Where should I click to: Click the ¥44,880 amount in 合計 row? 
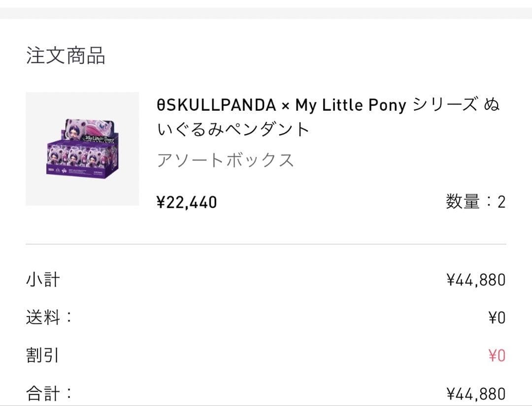[x=476, y=393]
